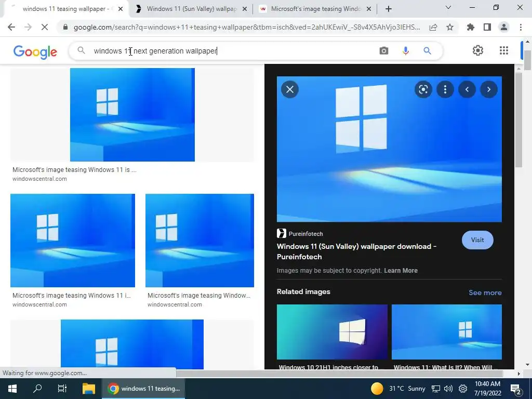Stop loading the page
The width and height of the screenshot is (532, 399).
click(45, 27)
